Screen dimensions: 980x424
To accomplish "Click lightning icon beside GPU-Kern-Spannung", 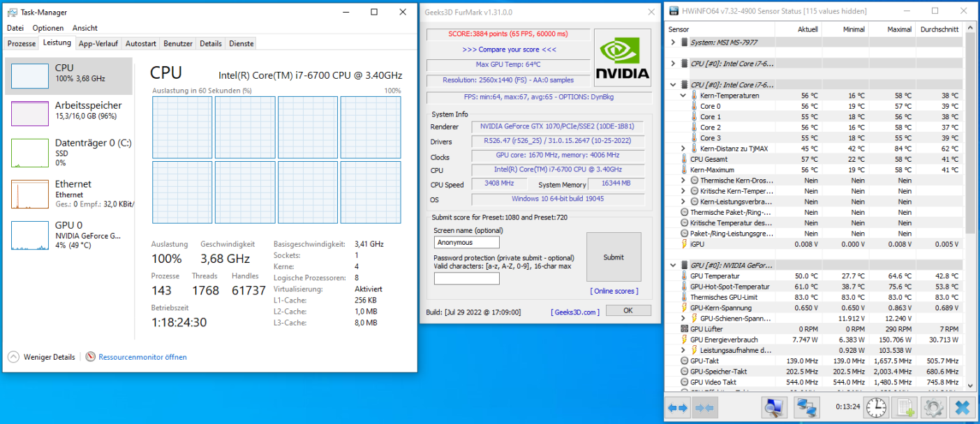I will pyautogui.click(x=685, y=308).
